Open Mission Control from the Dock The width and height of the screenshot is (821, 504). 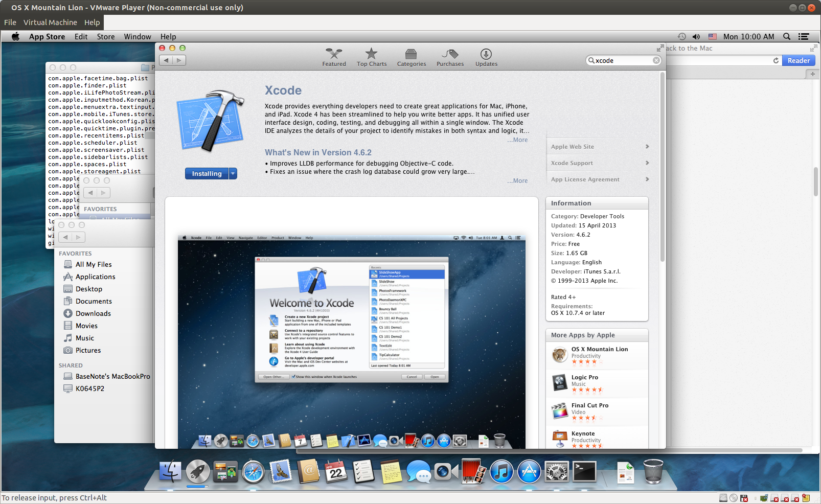[x=225, y=471]
